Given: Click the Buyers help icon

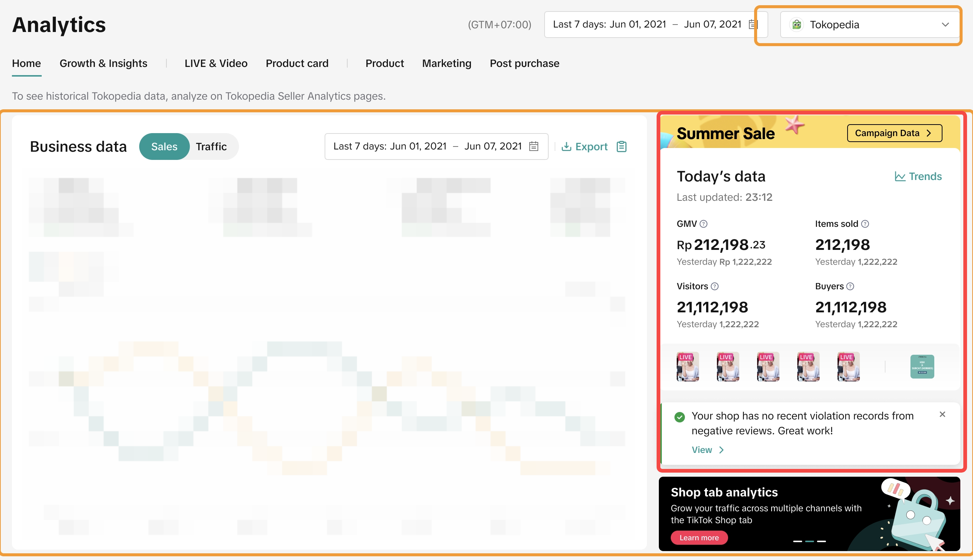Looking at the screenshot, I should click(850, 286).
